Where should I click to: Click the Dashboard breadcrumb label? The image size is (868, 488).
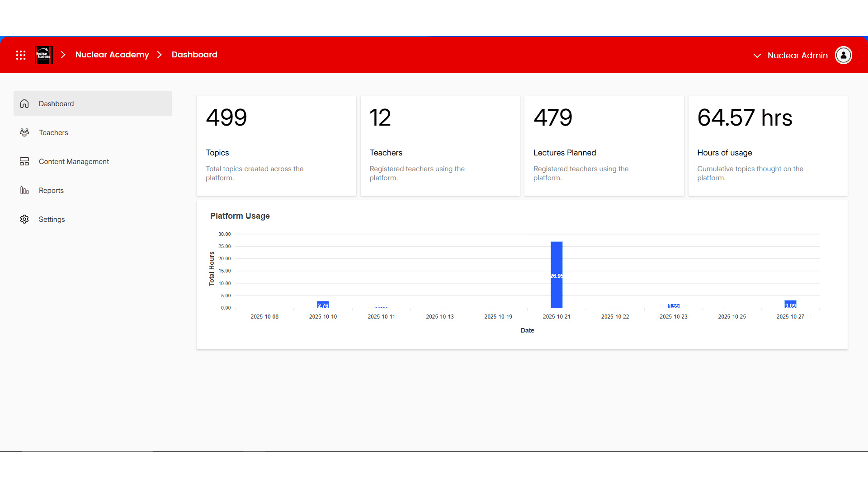coord(194,55)
